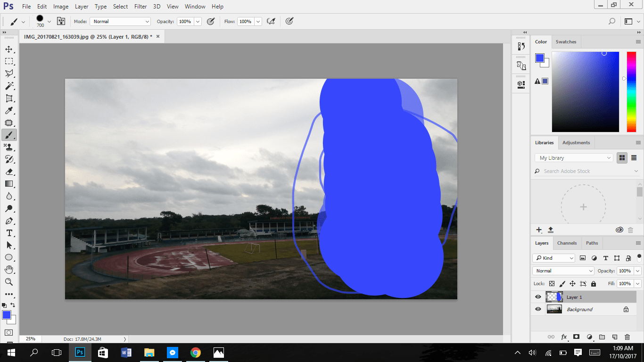Viewport: 644px width, 362px height.
Task: Open the My Library dropdown
Action: (x=573, y=157)
